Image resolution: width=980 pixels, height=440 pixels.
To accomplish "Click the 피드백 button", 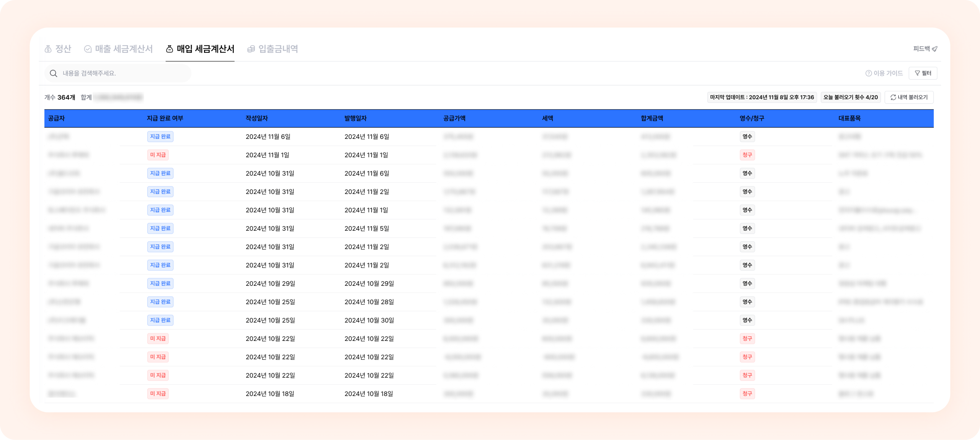I will [921, 49].
